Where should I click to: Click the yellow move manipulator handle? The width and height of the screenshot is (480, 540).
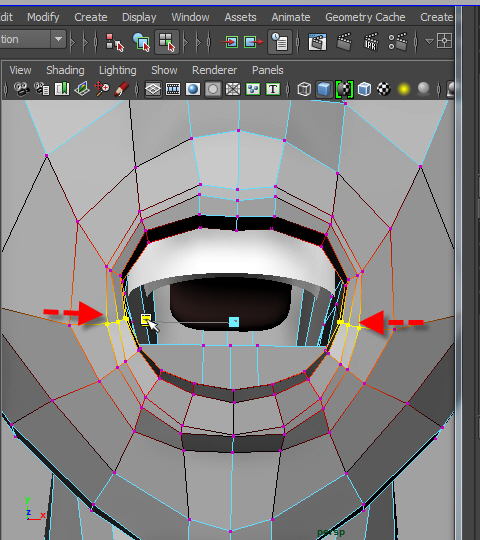(x=146, y=319)
